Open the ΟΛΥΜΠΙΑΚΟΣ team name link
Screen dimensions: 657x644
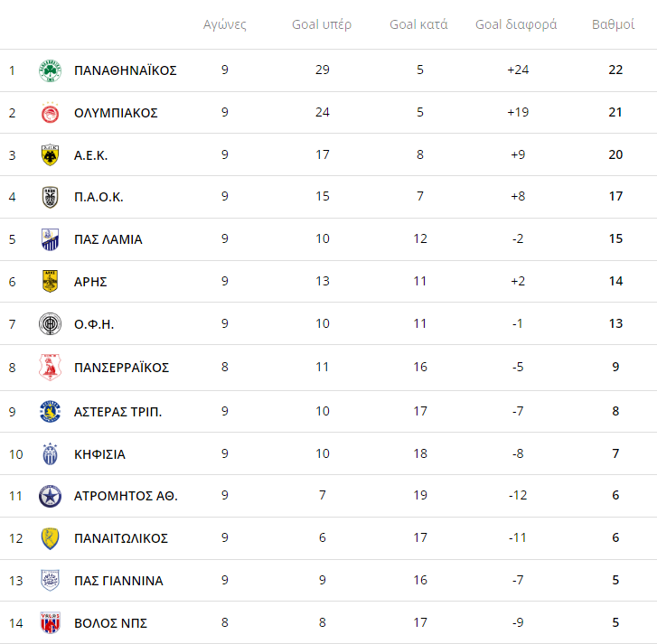point(116,113)
